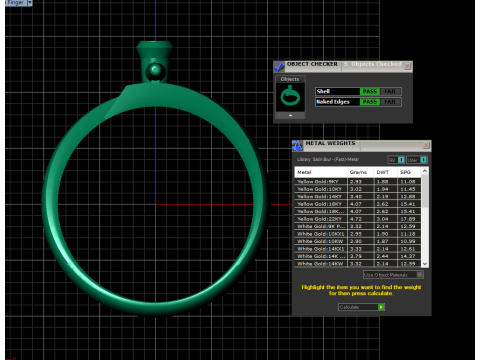Viewport: 480px width, 360px height.
Task: Click the Naked Edges check label
Action: click(333, 102)
